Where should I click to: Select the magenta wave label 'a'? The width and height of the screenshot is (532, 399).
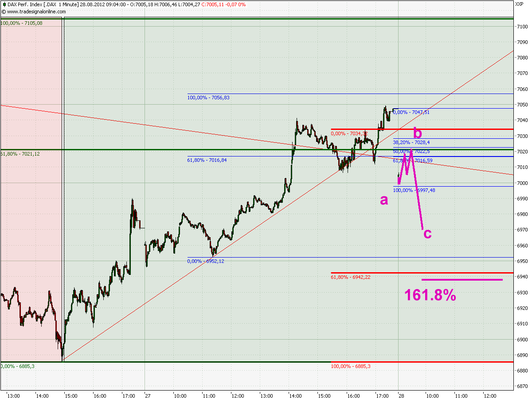coord(383,199)
